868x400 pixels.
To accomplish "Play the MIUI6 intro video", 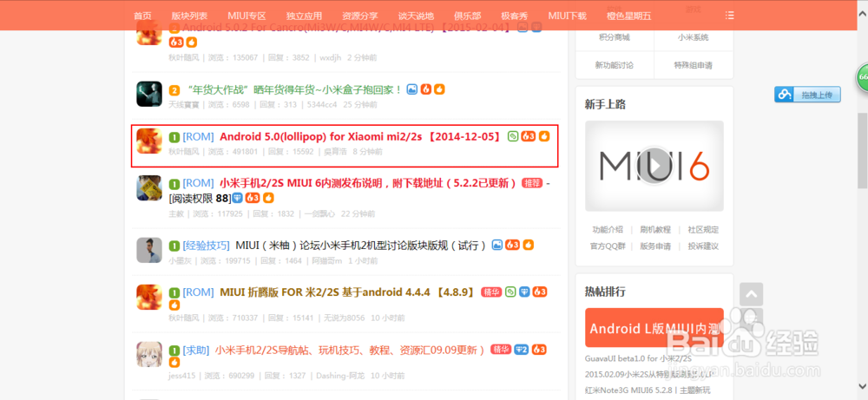I will click(x=654, y=166).
